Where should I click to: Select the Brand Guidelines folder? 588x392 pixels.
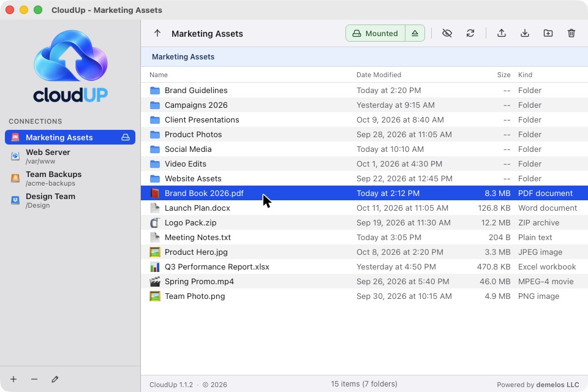tap(364, 91)
